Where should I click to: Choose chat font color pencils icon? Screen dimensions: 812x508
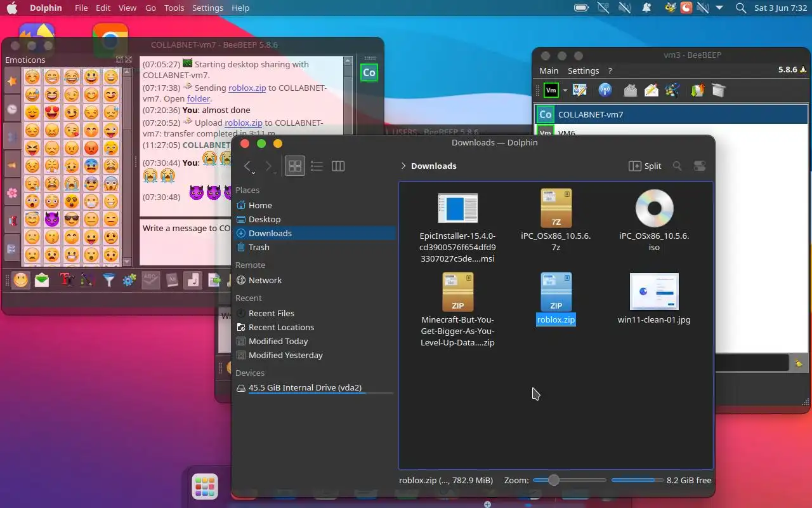pos(88,279)
